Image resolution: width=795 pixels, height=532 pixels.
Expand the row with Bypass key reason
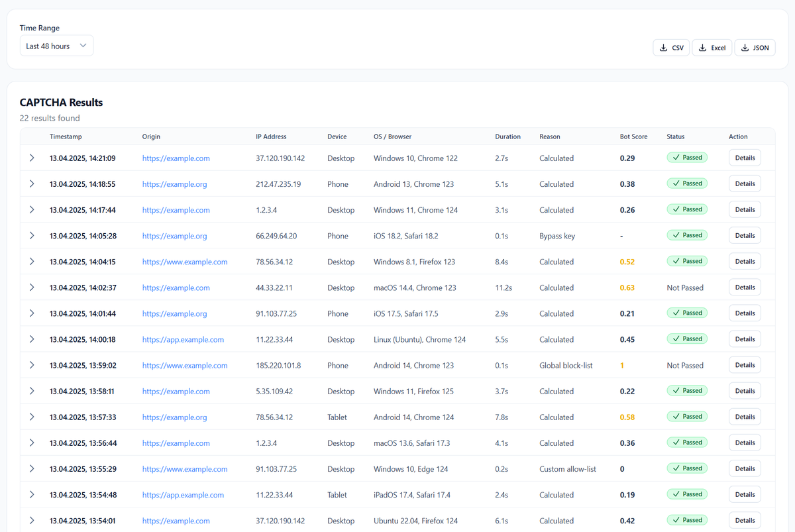coord(32,235)
